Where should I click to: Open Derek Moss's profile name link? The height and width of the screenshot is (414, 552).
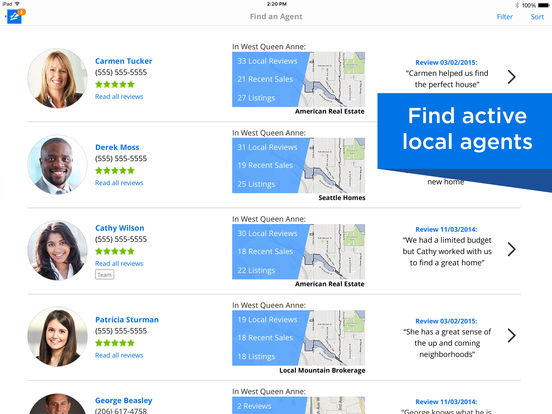tap(117, 147)
